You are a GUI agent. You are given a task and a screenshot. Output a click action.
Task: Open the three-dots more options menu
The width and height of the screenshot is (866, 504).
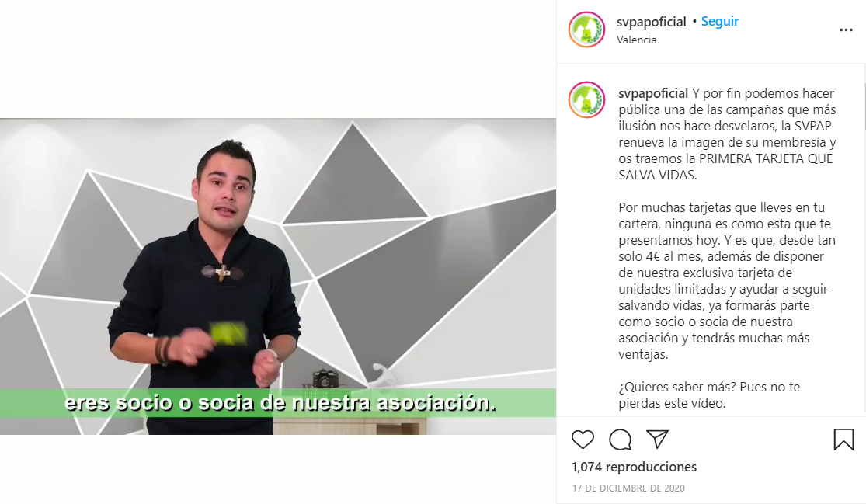(x=846, y=30)
